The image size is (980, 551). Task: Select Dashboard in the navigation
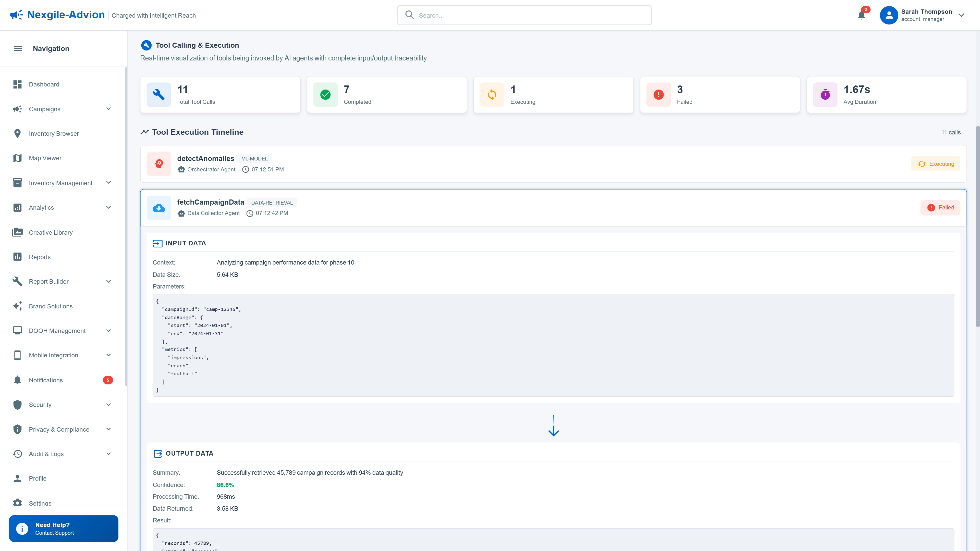44,84
